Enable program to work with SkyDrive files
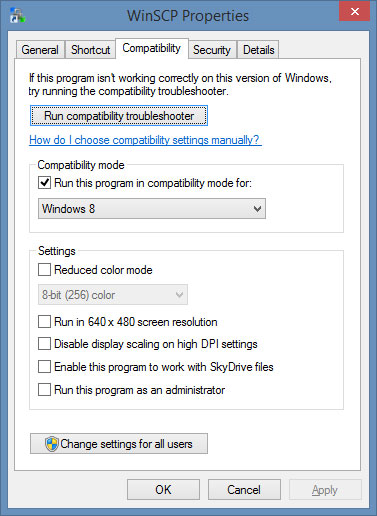Screen dimensions: 377x516 click(x=44, y=367)
